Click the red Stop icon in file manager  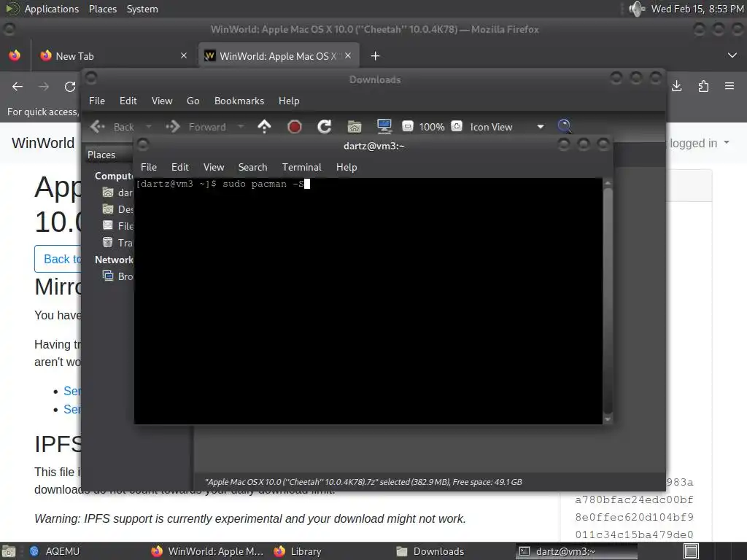[x=295, y=127]
